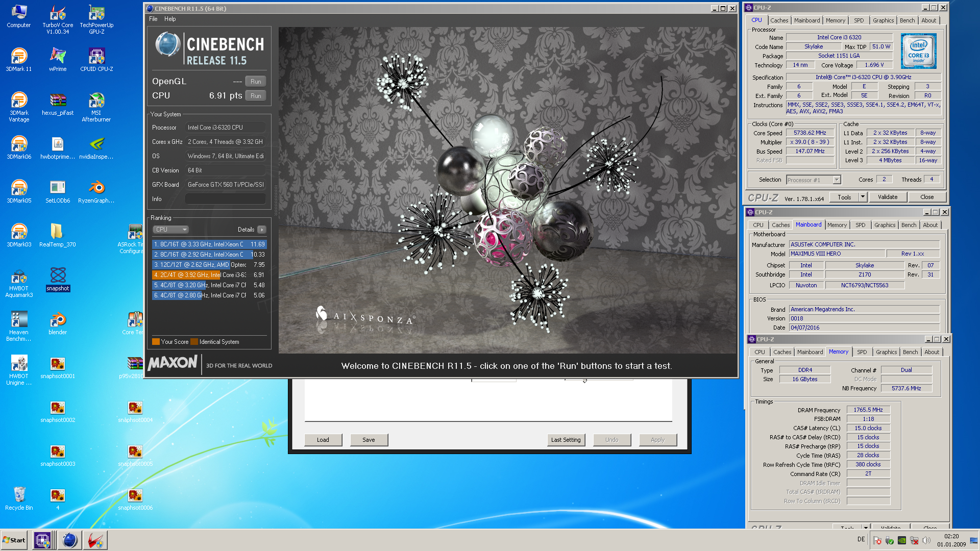
Task: Switch to CPU tab in Mainboard CPU-Z window
Action: 758,225
